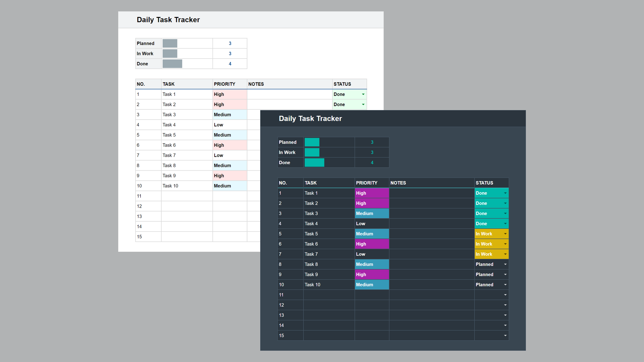Click the In Work count value 3

point(372,152)
